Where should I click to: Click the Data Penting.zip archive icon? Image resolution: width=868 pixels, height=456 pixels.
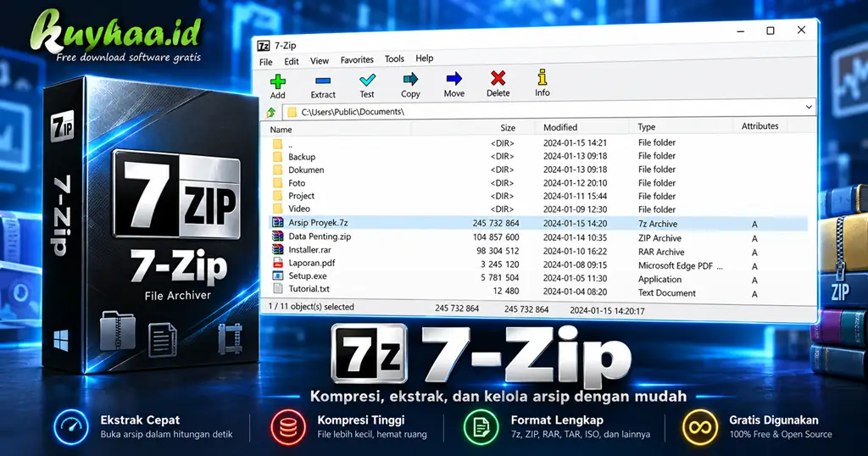[278, 236]
